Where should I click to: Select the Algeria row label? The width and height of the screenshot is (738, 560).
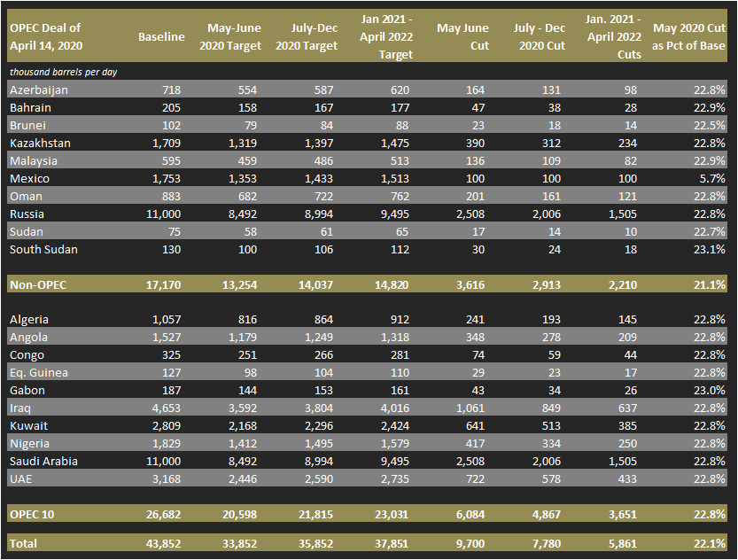pyautogui.click(x=29, y=320)
